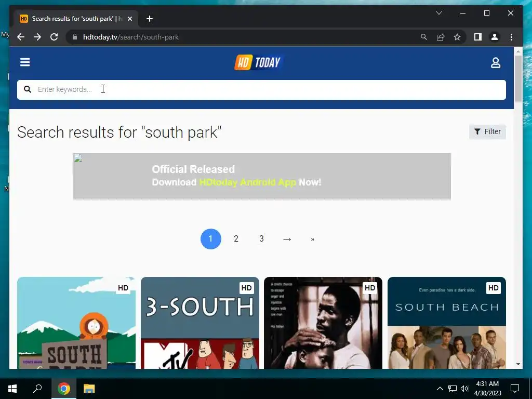Open Chrome three-dot menu
This screenshot has height=399, width=532.
511,37
